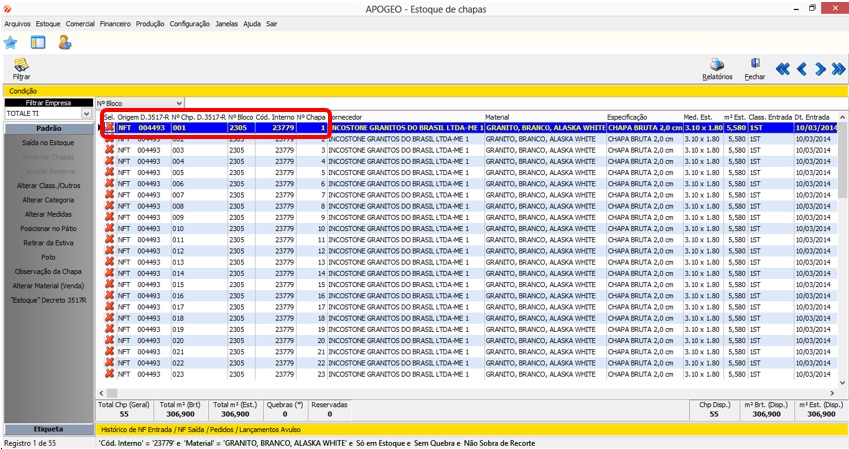
Task: Toggle selection X for chapa 015
Action: (109, 284)
